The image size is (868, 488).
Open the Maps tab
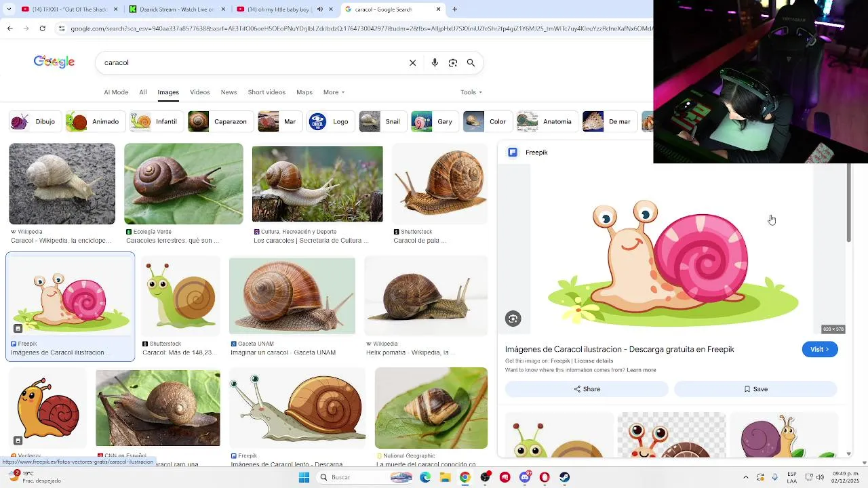(x=304, y=92)
